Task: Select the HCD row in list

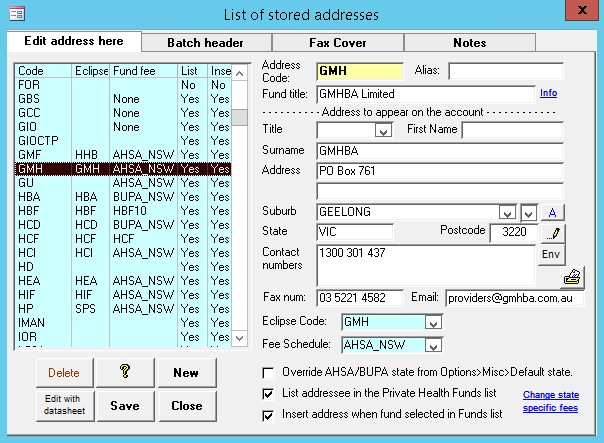Action: point(123,225)
